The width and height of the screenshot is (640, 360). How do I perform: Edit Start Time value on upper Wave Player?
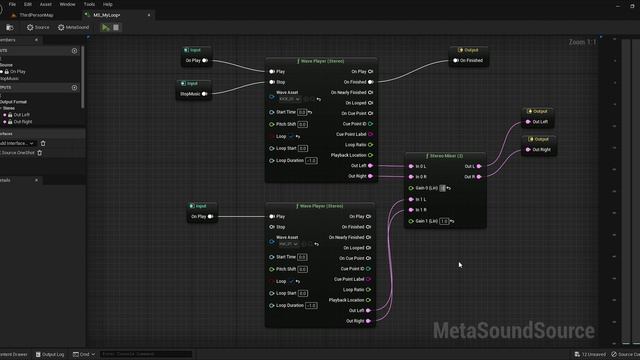point(302,112)
